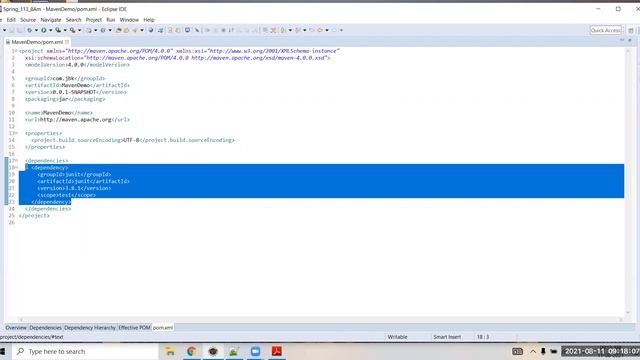Open Google Chrome from the taskbar

pos(191,351)
